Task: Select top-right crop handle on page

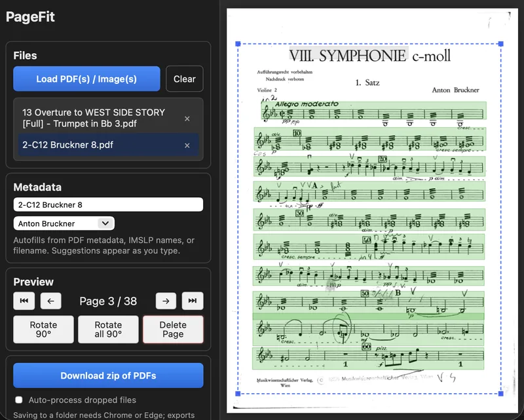Action: (500, 43)
